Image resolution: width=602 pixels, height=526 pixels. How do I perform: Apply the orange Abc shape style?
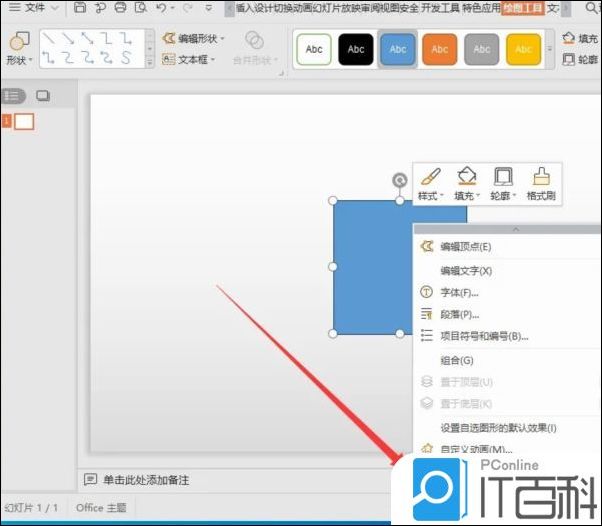click(440, 49)
